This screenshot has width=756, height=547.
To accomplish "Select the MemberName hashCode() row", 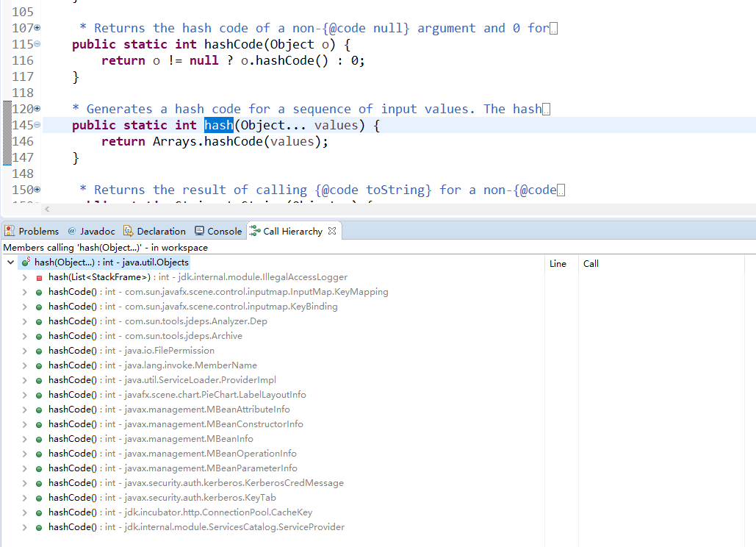I will click(x=147, y=365).
